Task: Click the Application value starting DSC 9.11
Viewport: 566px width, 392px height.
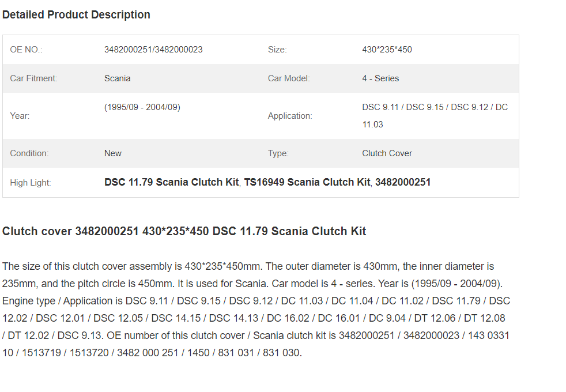Action: tap(435, 116)
